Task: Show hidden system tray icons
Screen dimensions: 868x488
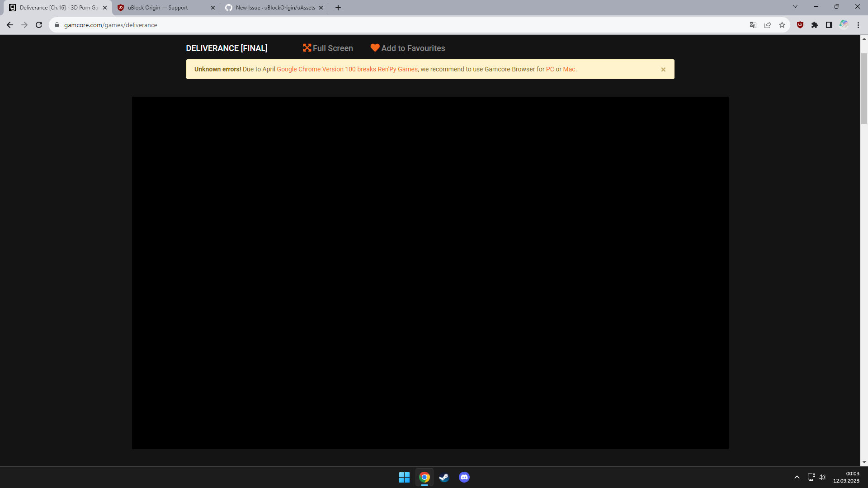Action: 797,477
